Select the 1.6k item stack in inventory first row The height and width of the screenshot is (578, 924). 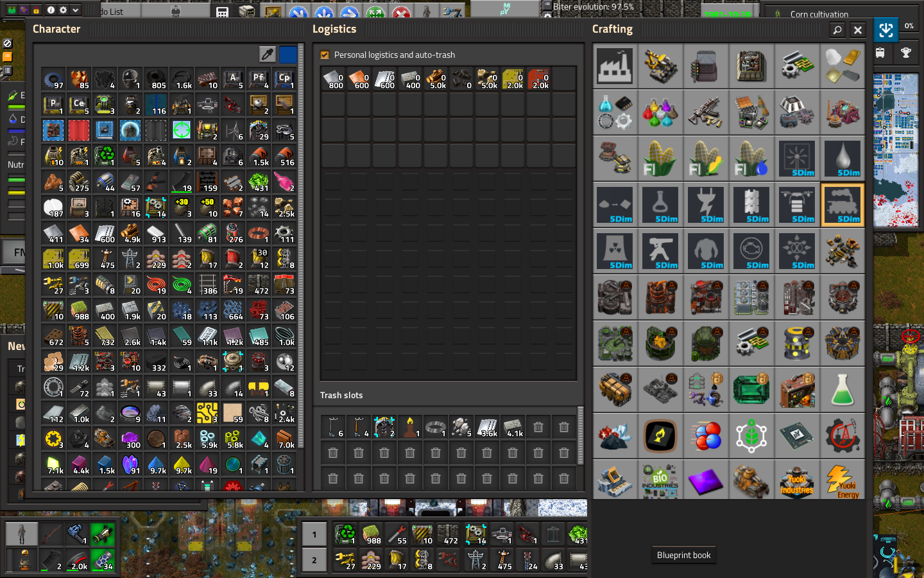click(182, 79)
